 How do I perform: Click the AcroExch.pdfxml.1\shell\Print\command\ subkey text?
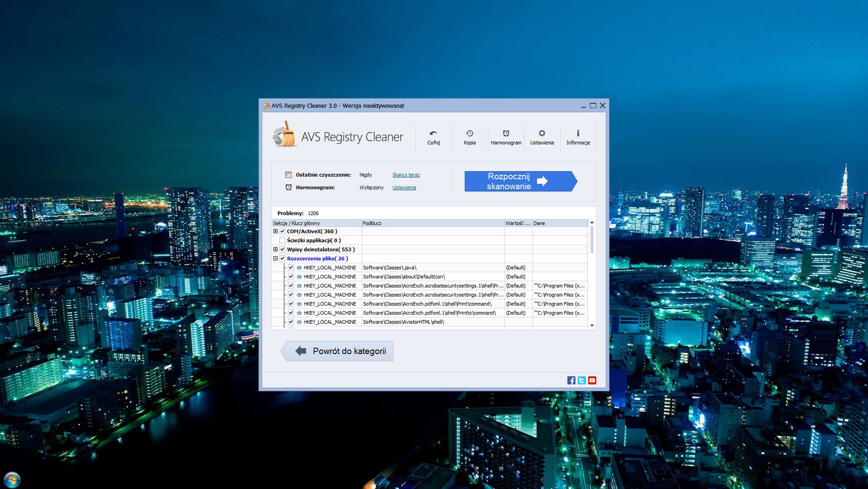click(427, 304)
